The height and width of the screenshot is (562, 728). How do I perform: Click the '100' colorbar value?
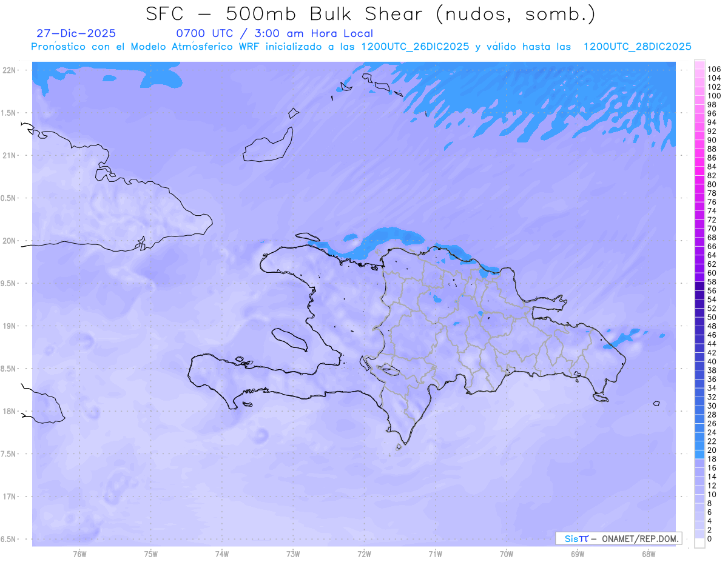pos(714,96)
